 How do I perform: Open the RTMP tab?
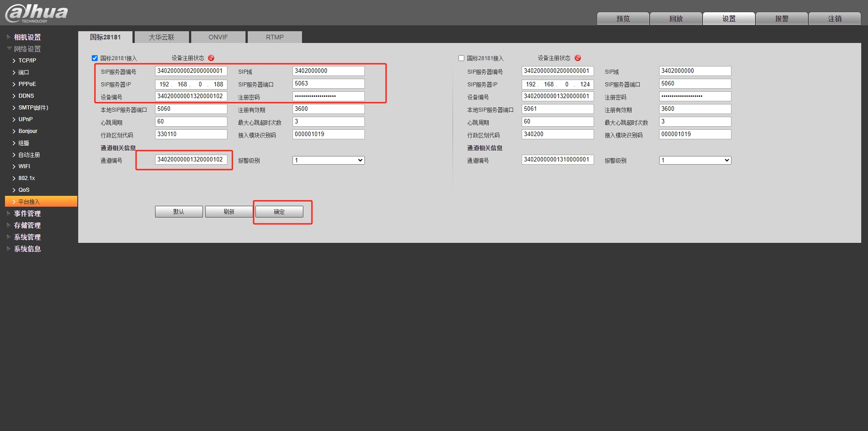274,37
